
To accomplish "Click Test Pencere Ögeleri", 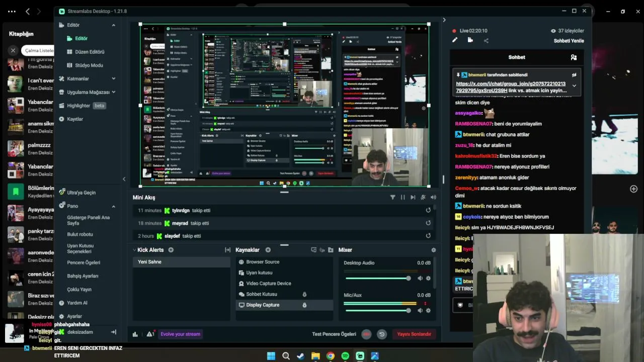I will pos(334,334).
